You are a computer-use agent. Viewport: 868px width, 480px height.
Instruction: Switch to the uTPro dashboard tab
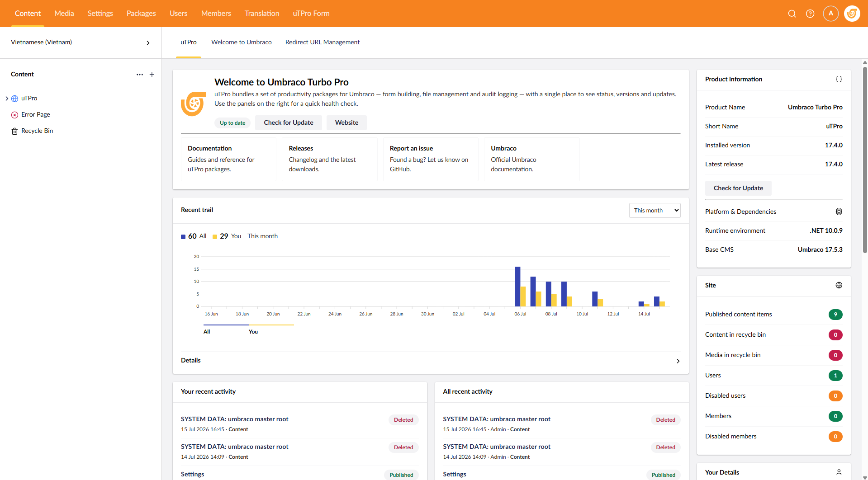click(x=189, y=42)
